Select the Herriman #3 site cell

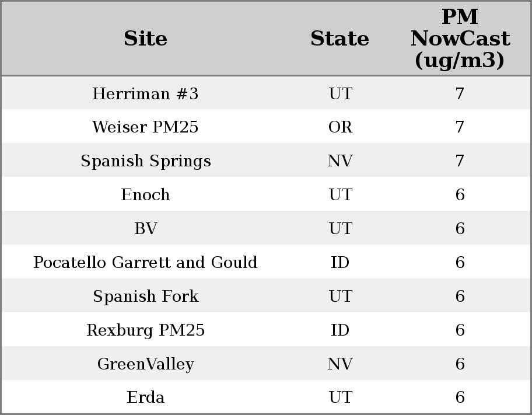(145, 93)
